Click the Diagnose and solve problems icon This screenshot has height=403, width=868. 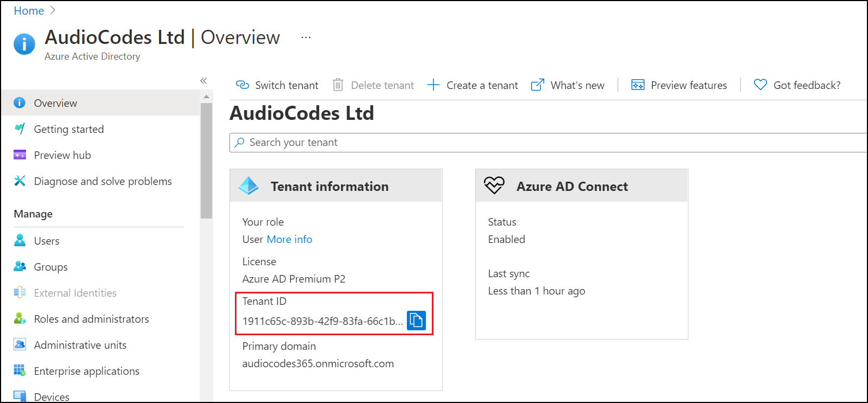pos(20,181)
